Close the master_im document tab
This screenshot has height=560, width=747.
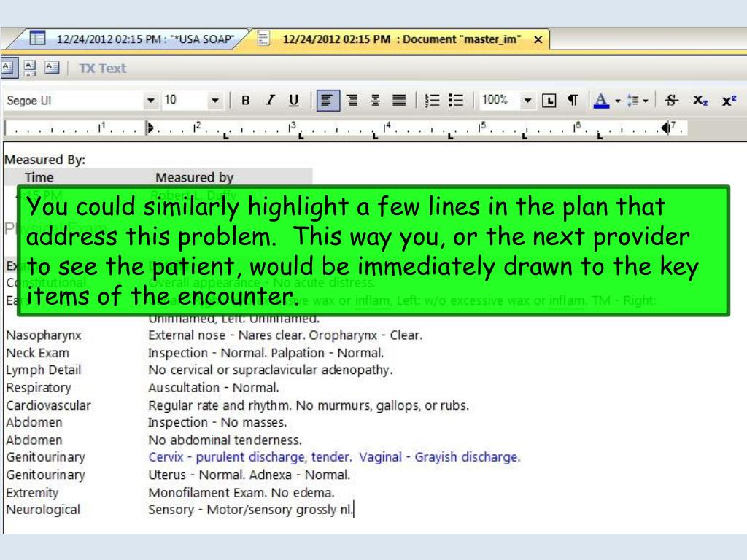(x=538, y=39)
